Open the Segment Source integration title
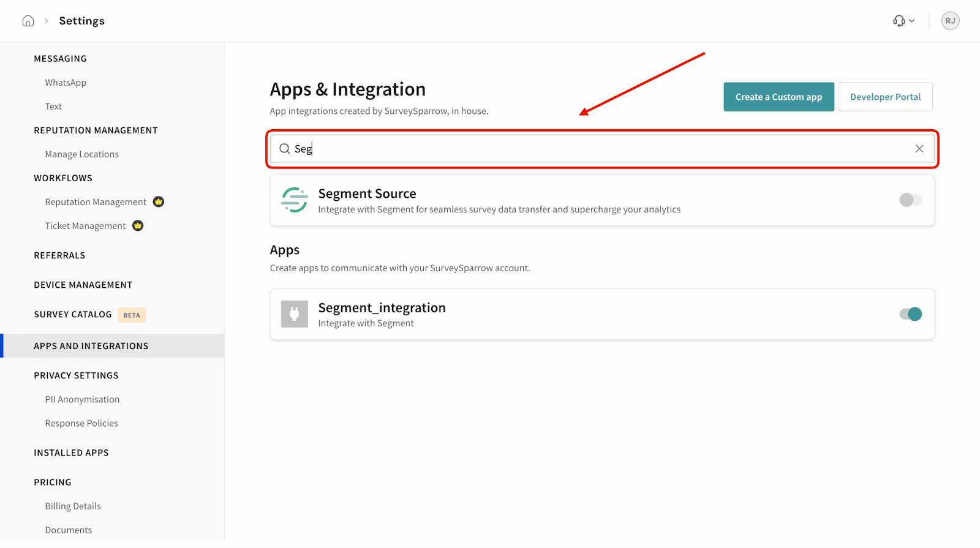This screenshot has height=548, width=980. pos(367,193)
